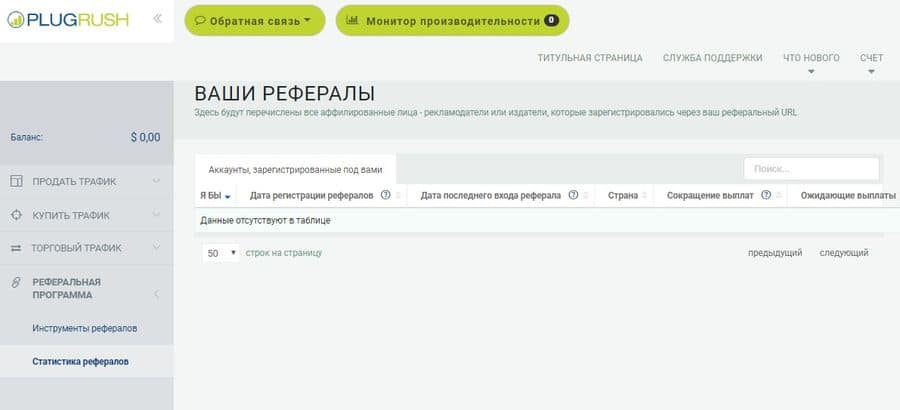This screenshot has height=410, width=900.
Task: Expand Продать трафик menu
Action: (x=87, y=181)
